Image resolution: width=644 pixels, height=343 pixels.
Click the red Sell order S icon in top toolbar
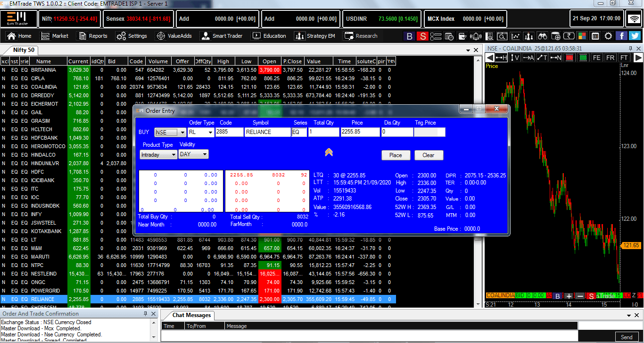point(423,36)
